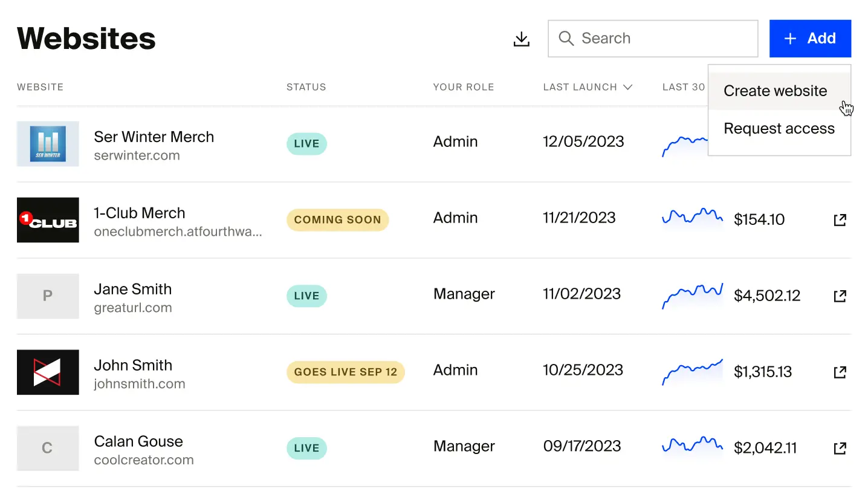
Task: Click the plus icon inside the Add button
Action: (x=790, y=38)
